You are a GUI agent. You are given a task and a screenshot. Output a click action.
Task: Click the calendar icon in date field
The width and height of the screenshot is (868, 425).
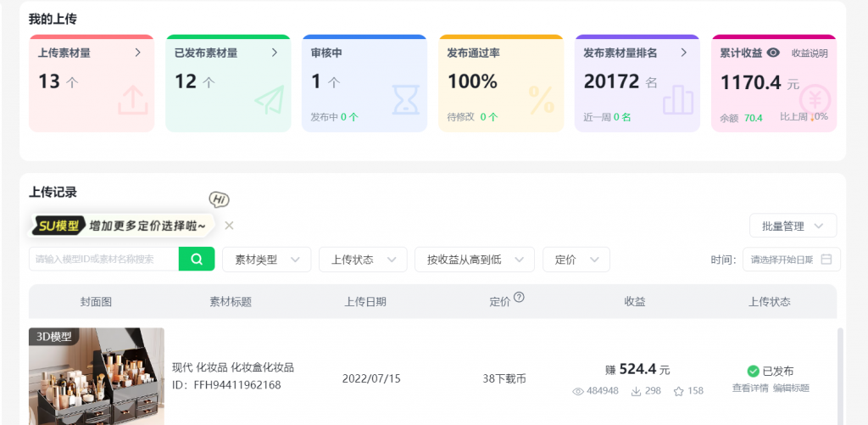[826, 260]
